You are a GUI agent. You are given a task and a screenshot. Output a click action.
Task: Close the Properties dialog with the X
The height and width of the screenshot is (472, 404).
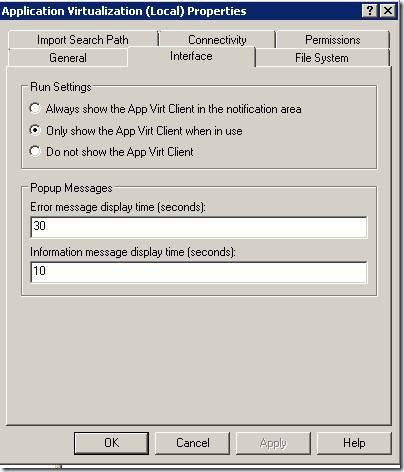click(388, 11)
